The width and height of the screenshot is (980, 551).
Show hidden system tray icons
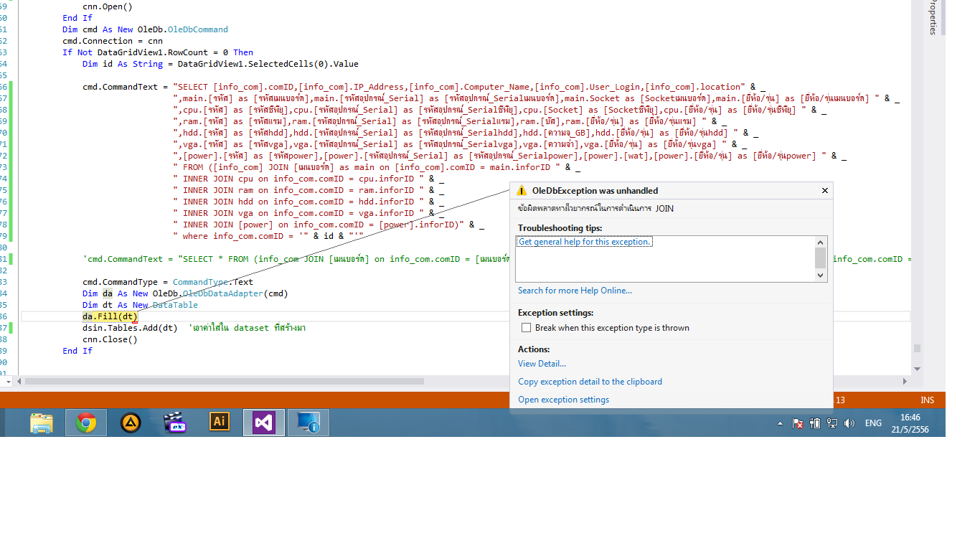point(780,423)
